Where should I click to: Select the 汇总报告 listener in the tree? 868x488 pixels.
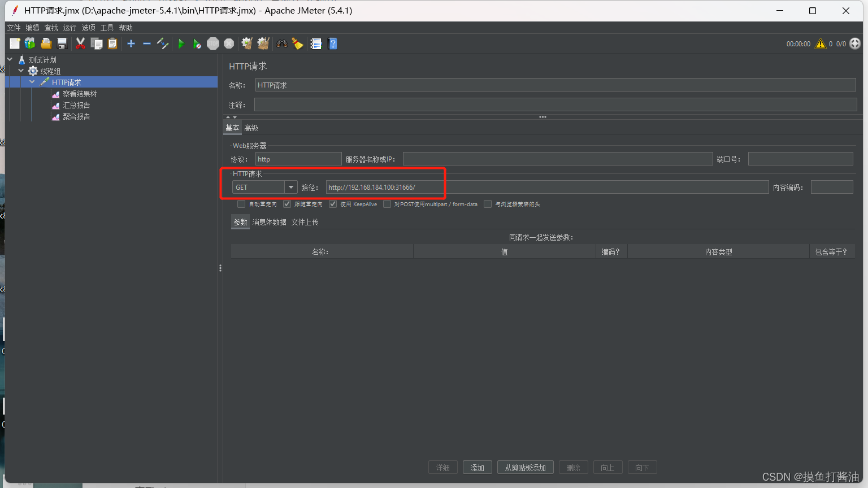[76, 105]
